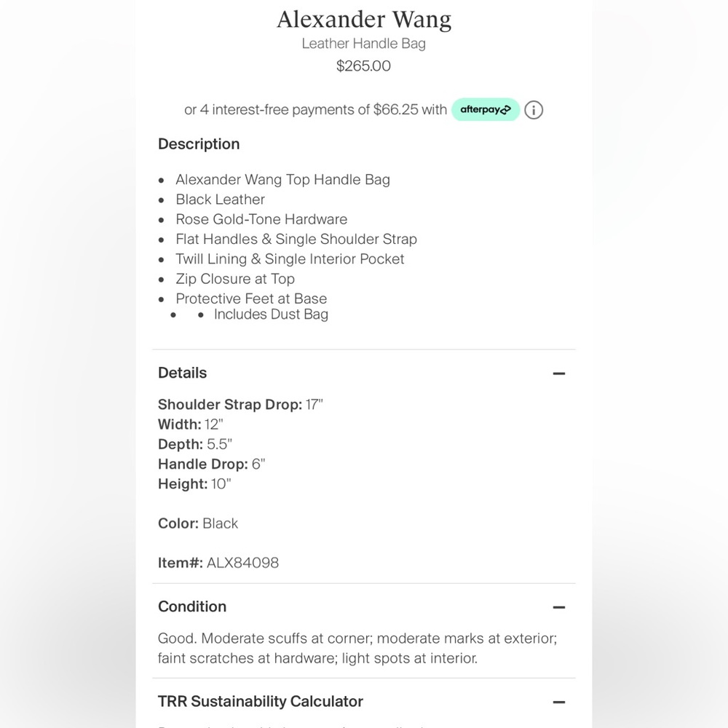The image size is (728, 728).
Task: Click the Alexander Wang brand title
Action: 364,20
